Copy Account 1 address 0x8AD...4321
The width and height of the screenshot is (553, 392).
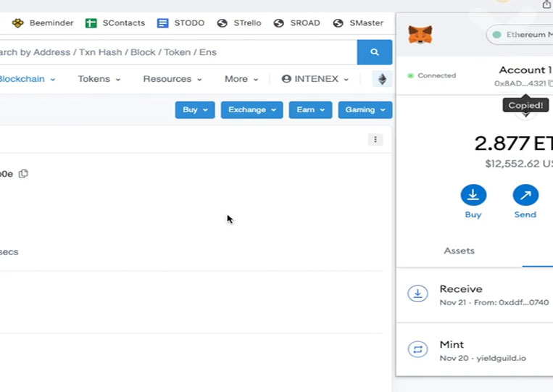point(524,83)
